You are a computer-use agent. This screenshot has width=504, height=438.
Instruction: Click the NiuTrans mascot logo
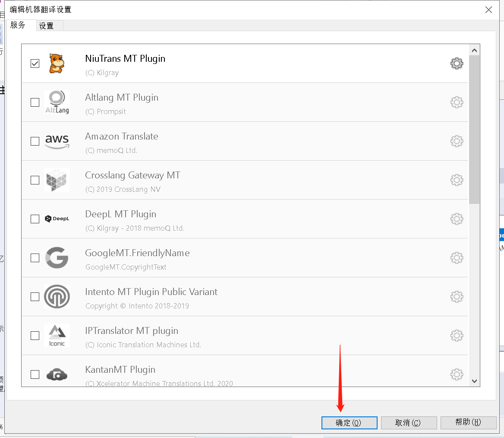(57, 63)
